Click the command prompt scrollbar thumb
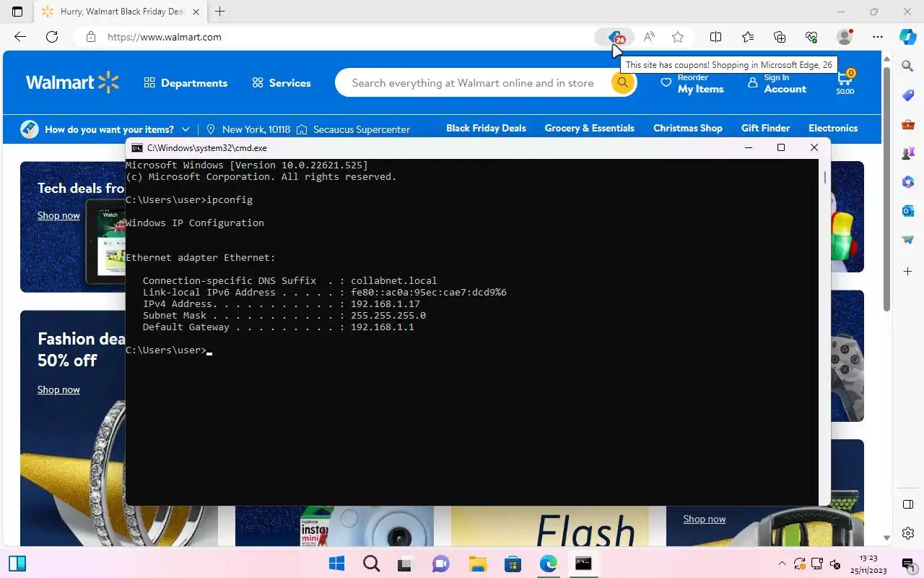The height and width of the screenshot is (578, 924). [825, 177]
